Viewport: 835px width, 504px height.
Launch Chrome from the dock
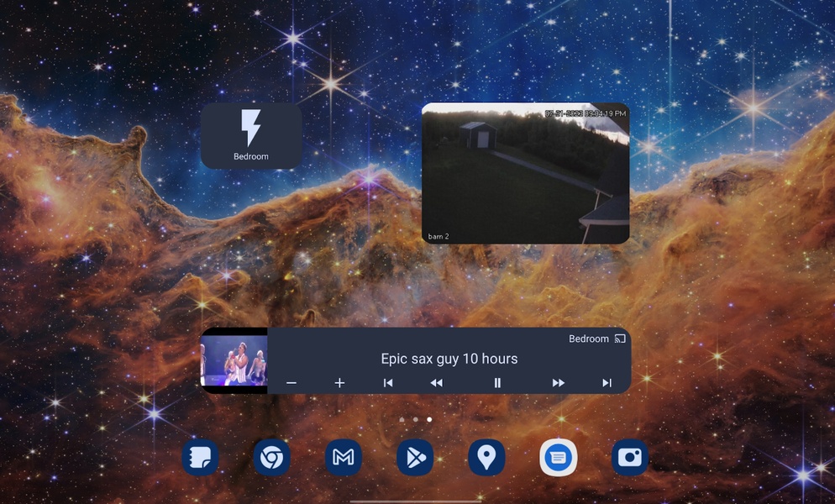pyautogui.click(x=271, y=457)
